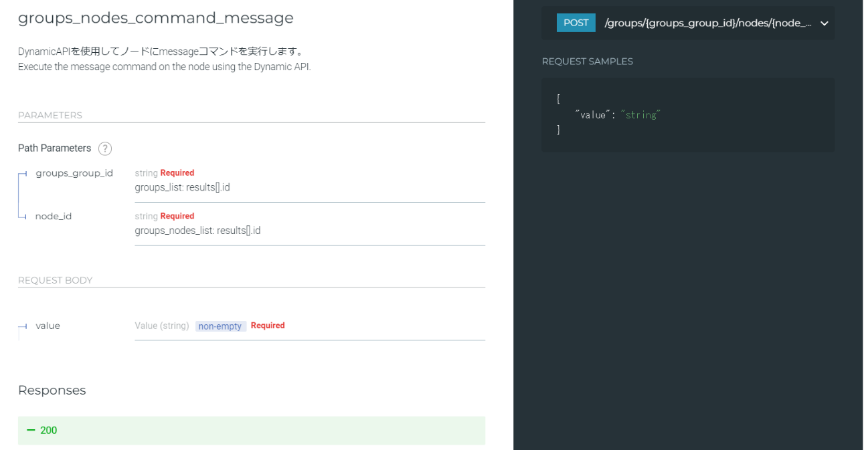This screenshot has height=450, width=868.
Task: Click the Responses heading
Action: (x=52, y=390)
